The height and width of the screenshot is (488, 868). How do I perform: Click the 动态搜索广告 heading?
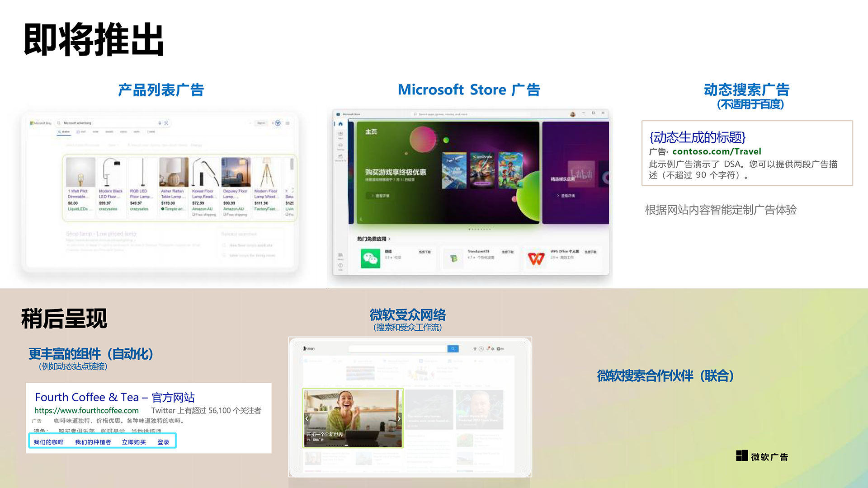point(746,89)
